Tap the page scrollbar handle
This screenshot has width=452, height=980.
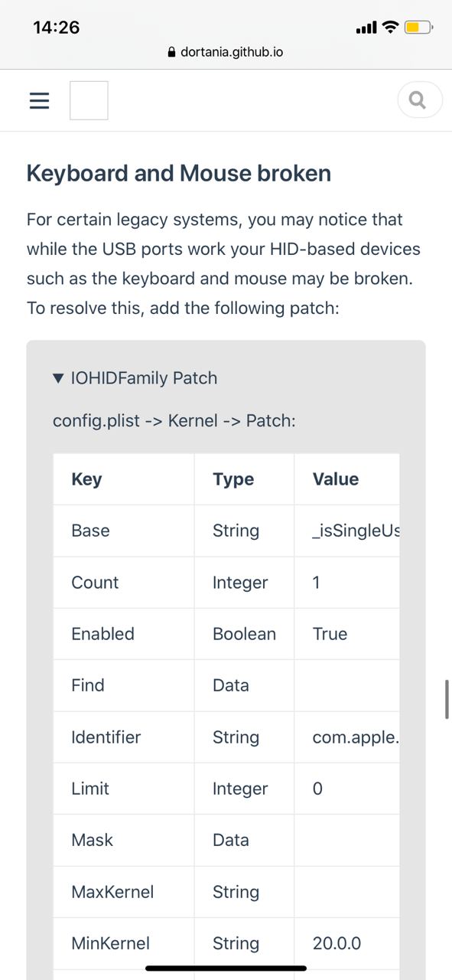click(447, 698)
